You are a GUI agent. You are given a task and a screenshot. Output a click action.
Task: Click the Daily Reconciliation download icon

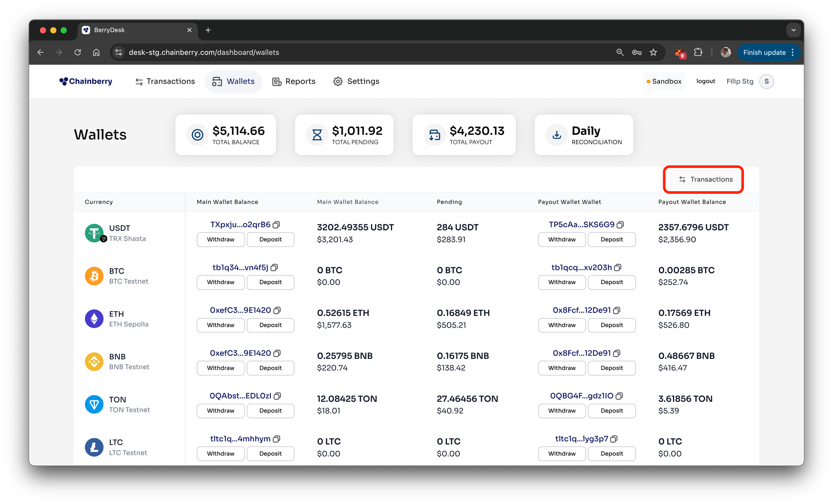coord(557,135)
